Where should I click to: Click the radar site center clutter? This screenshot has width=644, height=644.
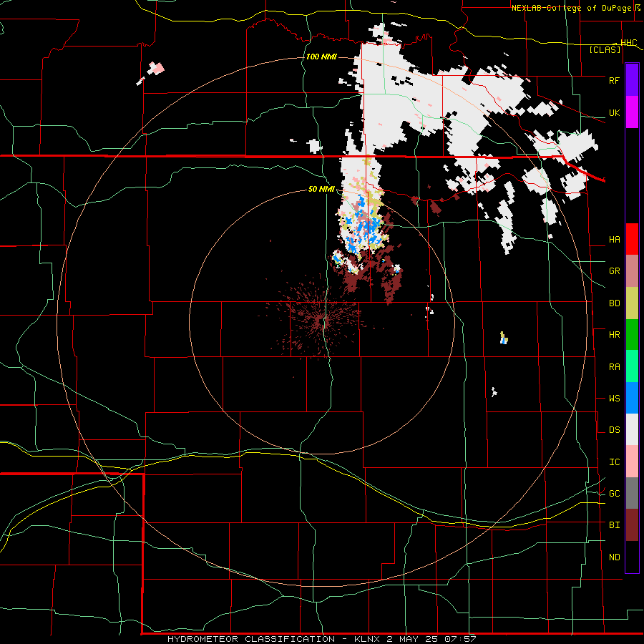click(321, 321)
